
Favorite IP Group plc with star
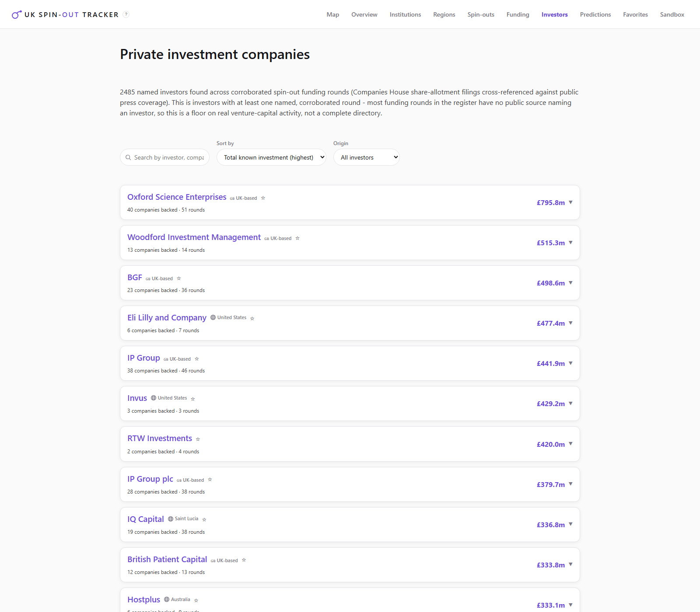[x=210, y=480]
